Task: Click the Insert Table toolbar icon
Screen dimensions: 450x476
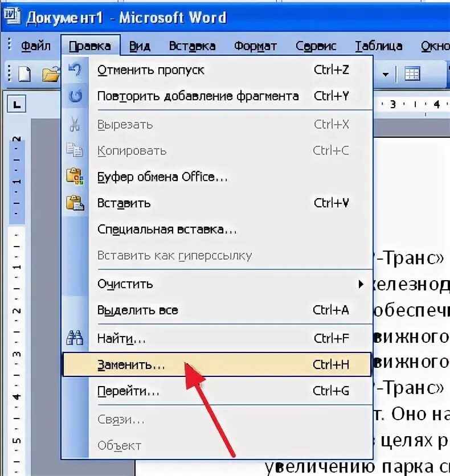Action: click(x=412, y=74)
